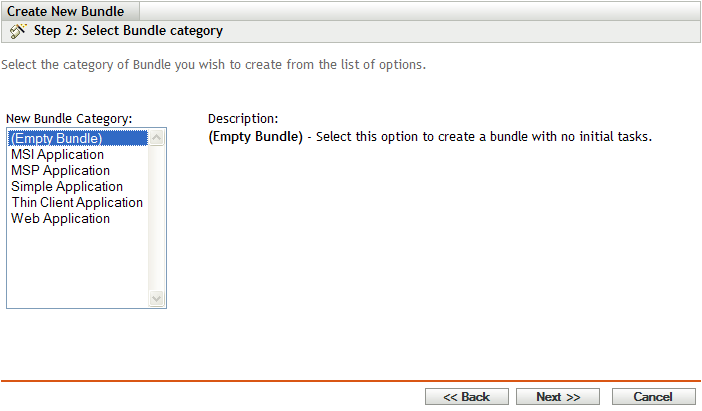Click the category list scrollbar track
This screenshot has height=411, width=702.
(156, 220)
